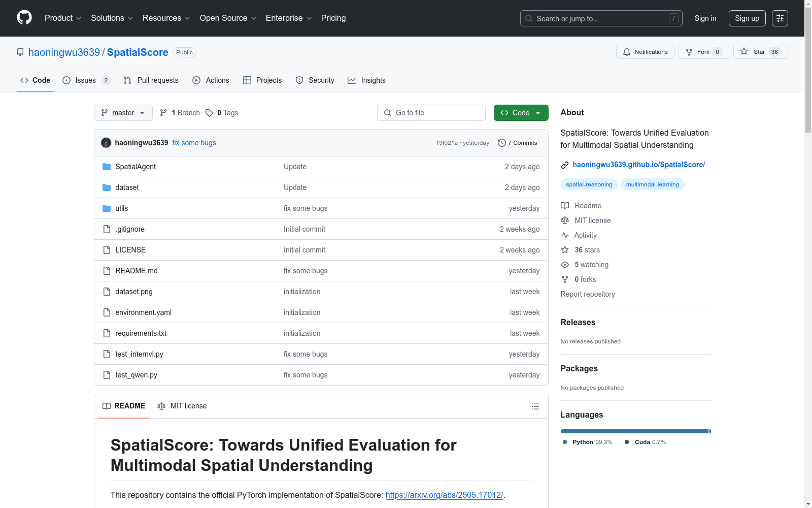812x508 pixels.
Task: Open the Pull requests tab
Action: click(151, 80)
